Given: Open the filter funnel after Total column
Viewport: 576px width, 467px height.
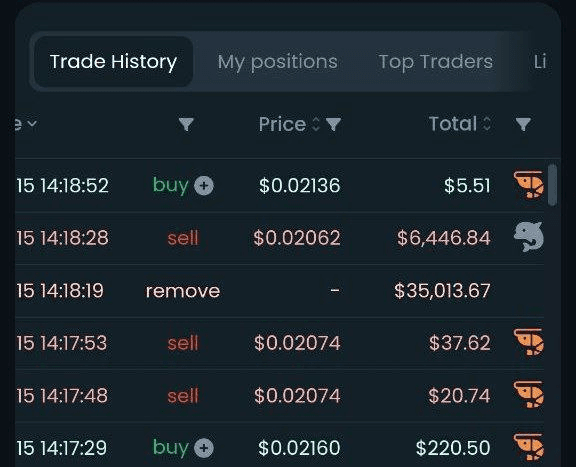Looking at the screenshot, I should tap(523, 125).
